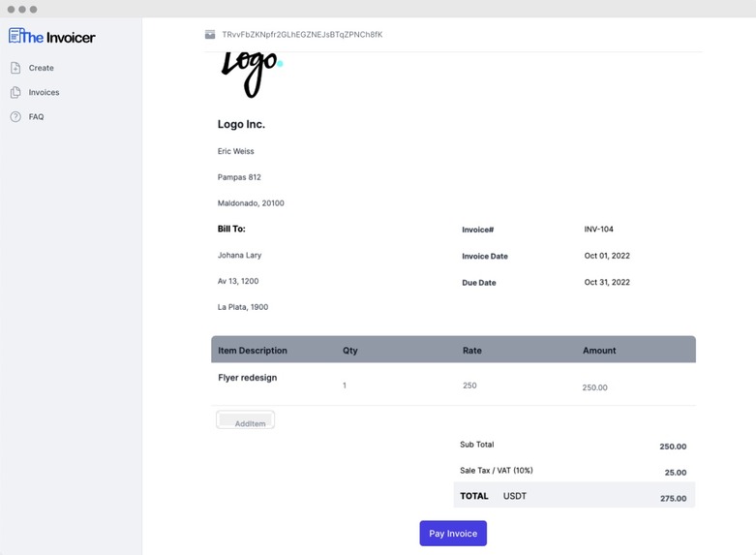Click the Pampas 812 address line
Viewport: 756px width, 555px height.
pyautogui.click(x=239, y=177)
